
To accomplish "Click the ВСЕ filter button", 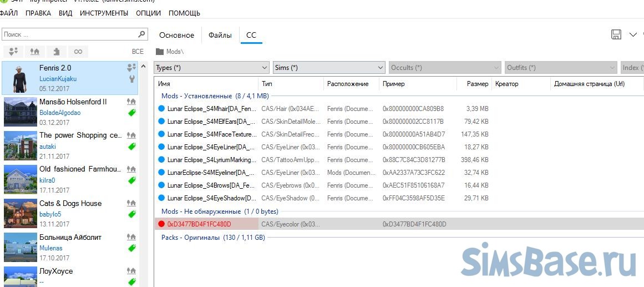I will (138, 52).
